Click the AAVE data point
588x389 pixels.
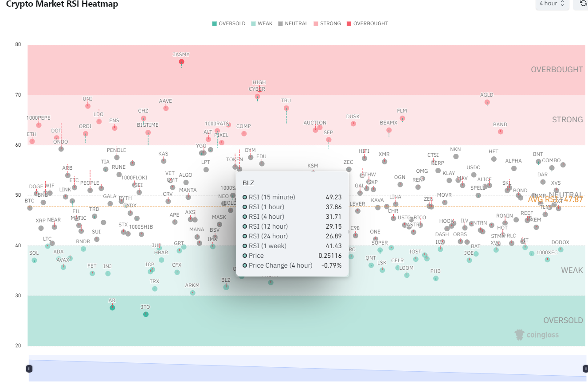pos(166,108)
